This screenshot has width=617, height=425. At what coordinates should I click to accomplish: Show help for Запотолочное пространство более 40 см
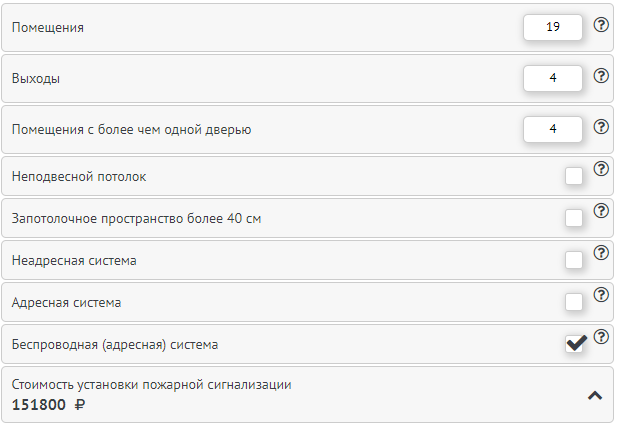pyautogui.click(x=601, y=210)
